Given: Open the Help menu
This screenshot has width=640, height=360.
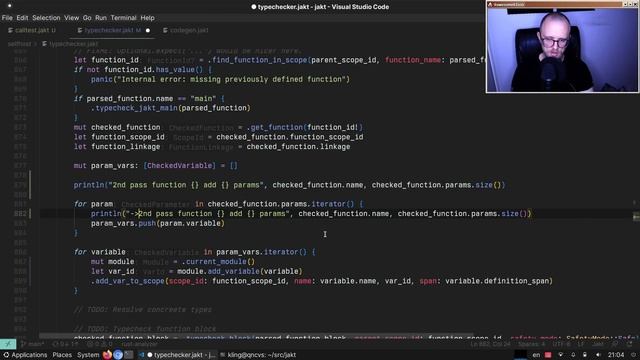Looking at the screenshot, I should point(147,18).
